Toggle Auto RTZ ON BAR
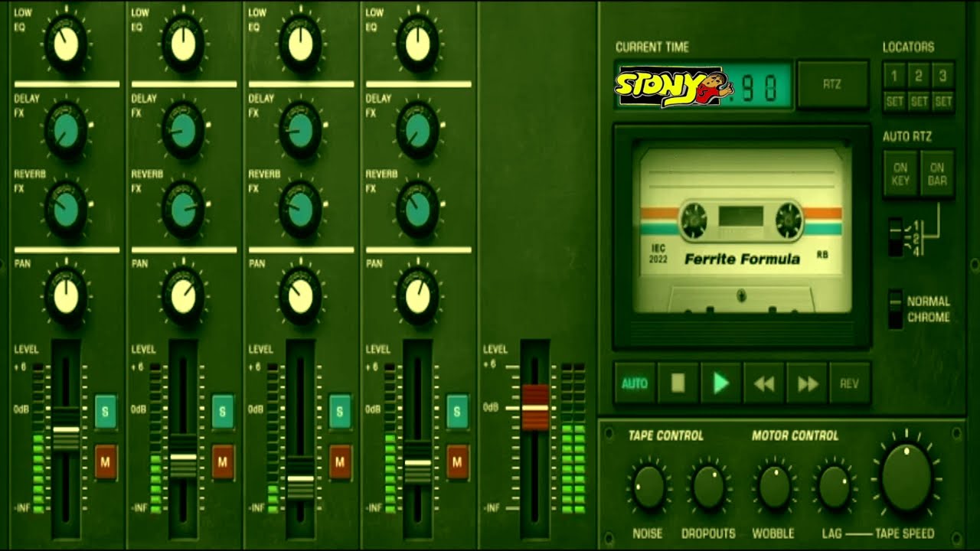 pos(937,174)
